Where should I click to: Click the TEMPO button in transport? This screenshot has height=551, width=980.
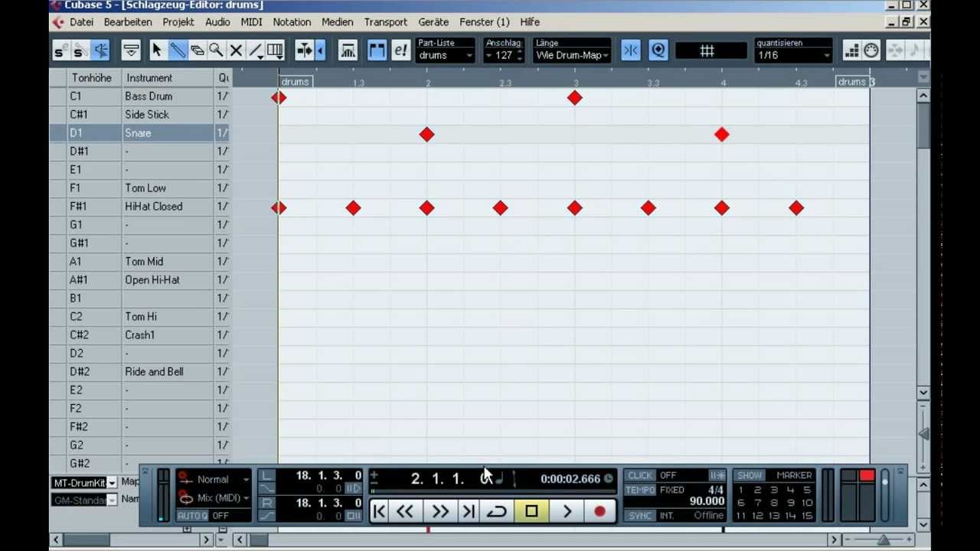(x=640, y=490)
